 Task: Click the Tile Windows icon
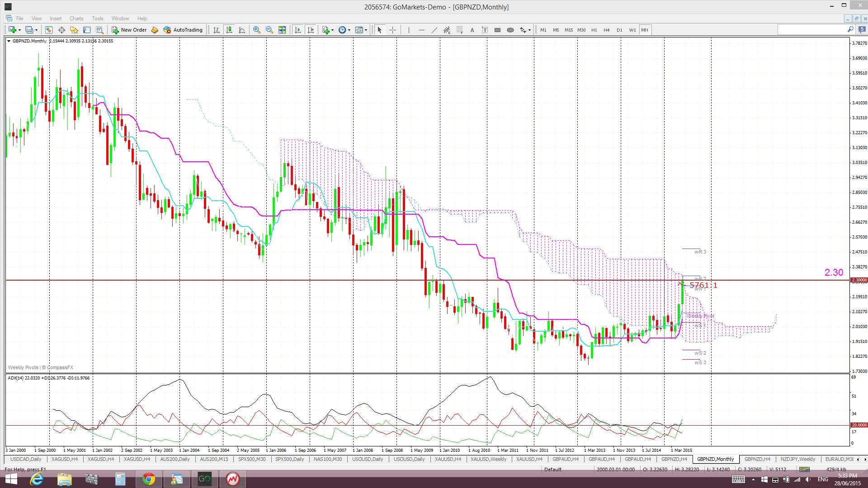[282, 30]
